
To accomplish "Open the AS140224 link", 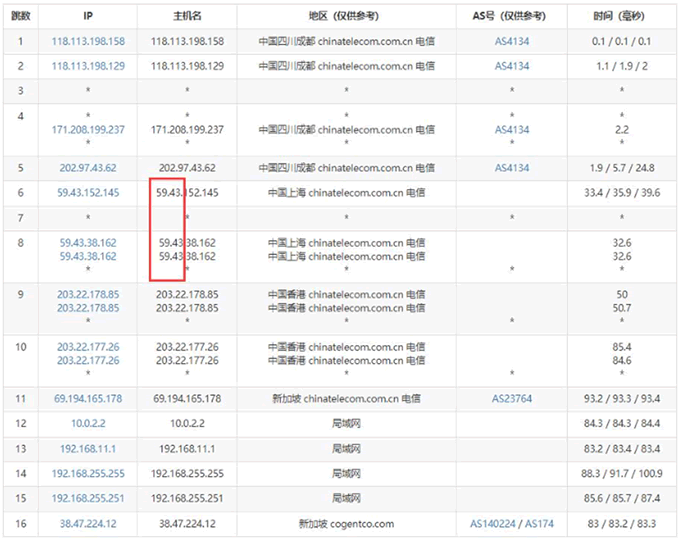I will click(494, 524).
